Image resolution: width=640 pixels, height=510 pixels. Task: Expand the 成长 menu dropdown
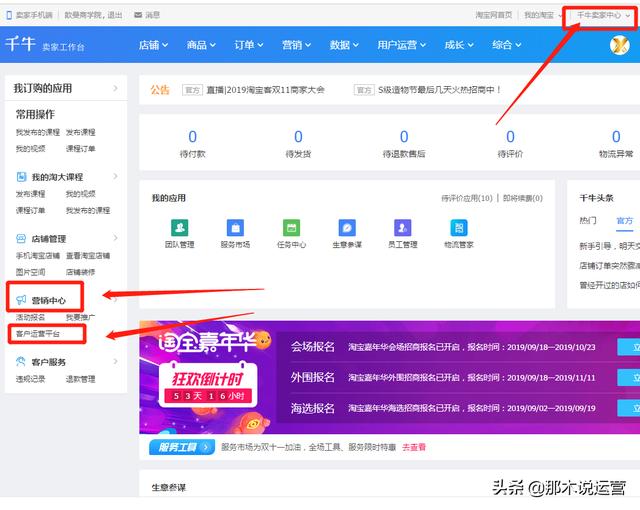(459, 45)
